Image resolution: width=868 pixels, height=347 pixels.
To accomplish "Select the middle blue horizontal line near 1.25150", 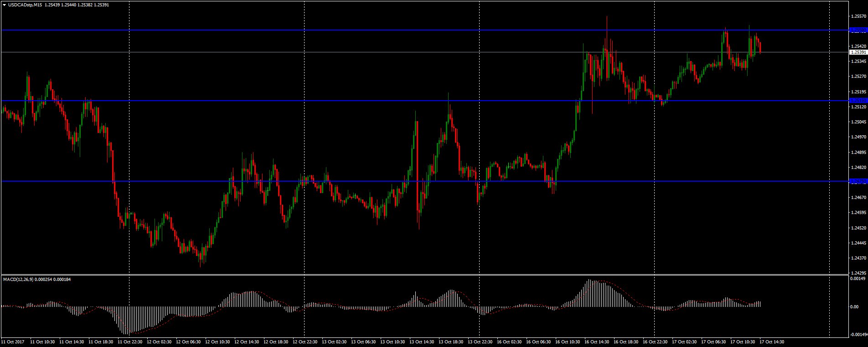I will click(x=425, y=101).
